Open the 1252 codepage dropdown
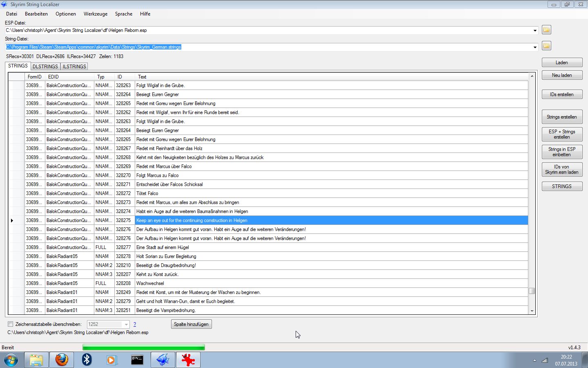The image size is (588, 368). 126,325
